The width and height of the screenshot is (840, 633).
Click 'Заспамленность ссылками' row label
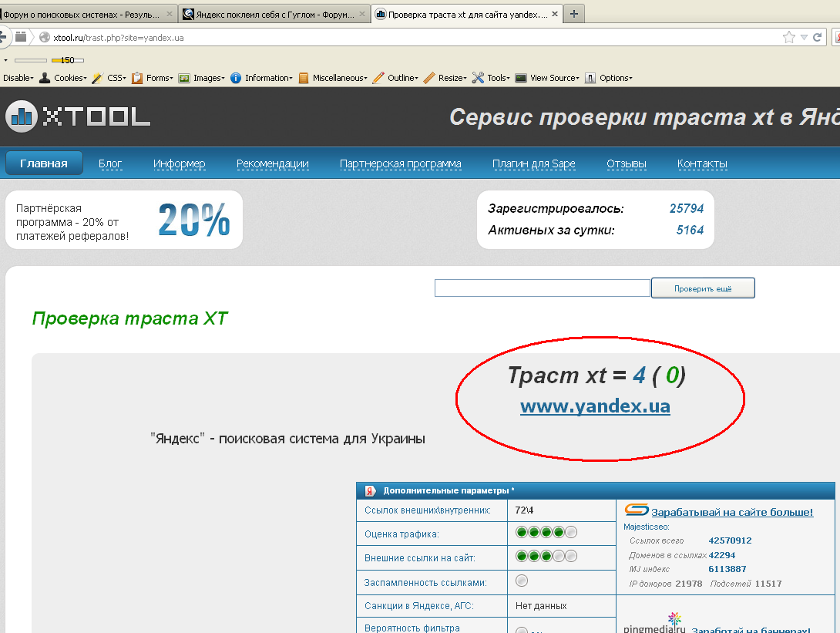coord(425,583)
